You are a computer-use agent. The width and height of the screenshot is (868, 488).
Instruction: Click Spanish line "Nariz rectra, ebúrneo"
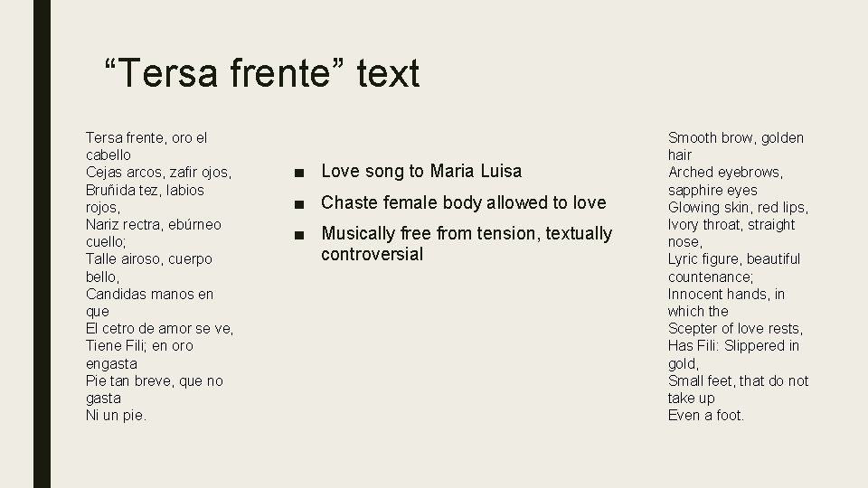[x=154, y=224]
